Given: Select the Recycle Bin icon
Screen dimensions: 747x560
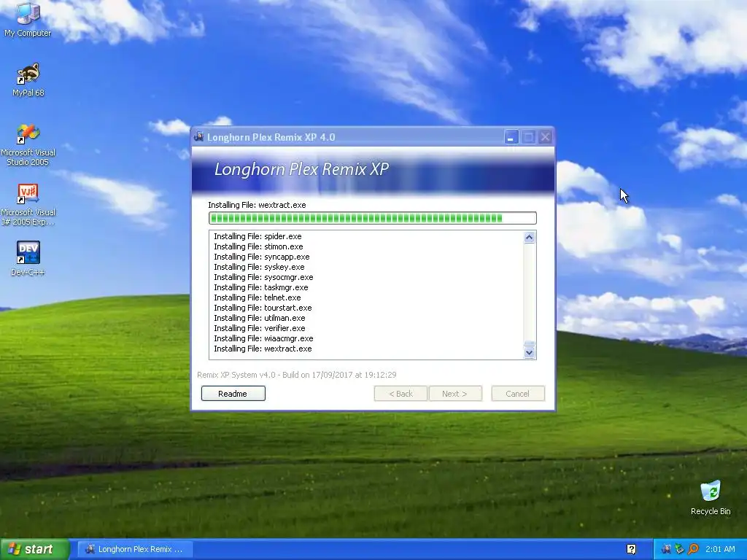Looking at the screenshot, I should [x=711, y=497].
